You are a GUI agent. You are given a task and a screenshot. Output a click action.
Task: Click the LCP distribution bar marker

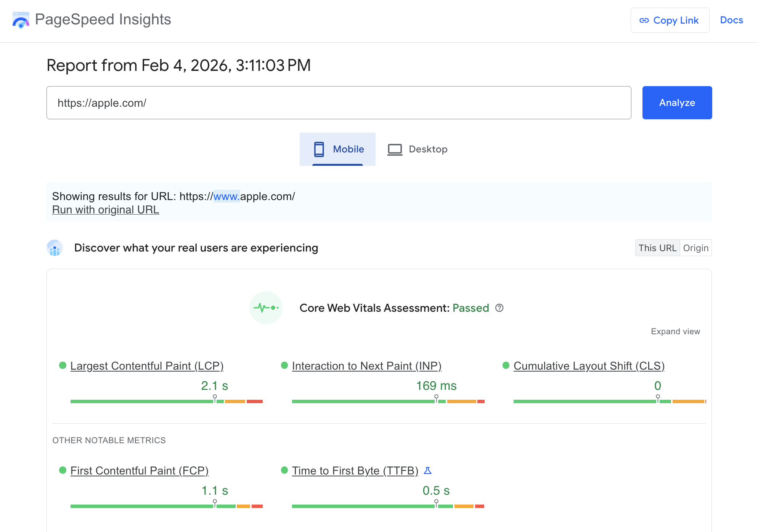(x=215, y=397)
